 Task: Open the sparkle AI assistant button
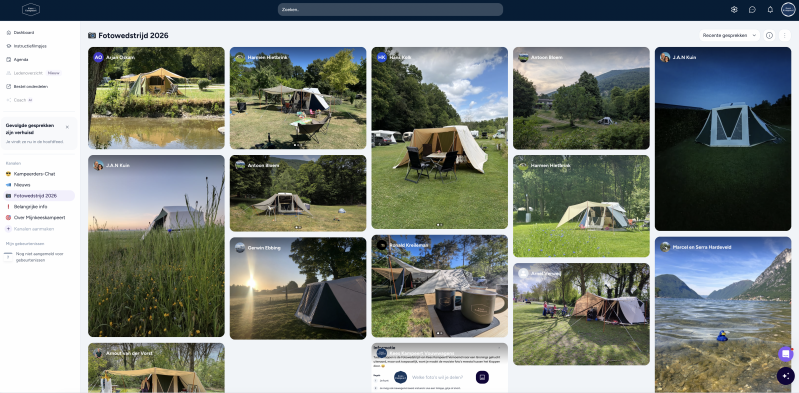click(x=786, y=376)
